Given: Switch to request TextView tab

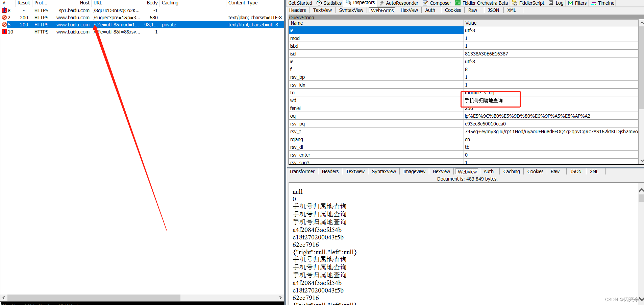Looking at the screenshot, I should pos(322,10).
